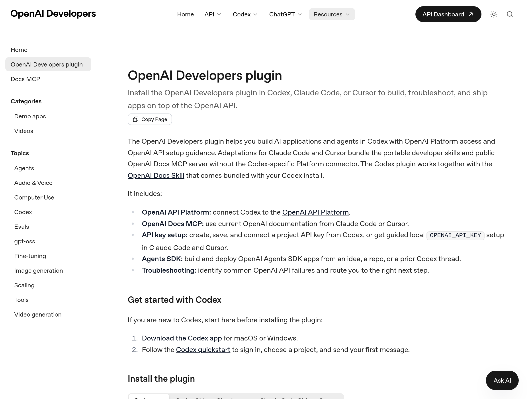Open the Videos category
Screen dimensions: 532x399
(x=23, y=131)
